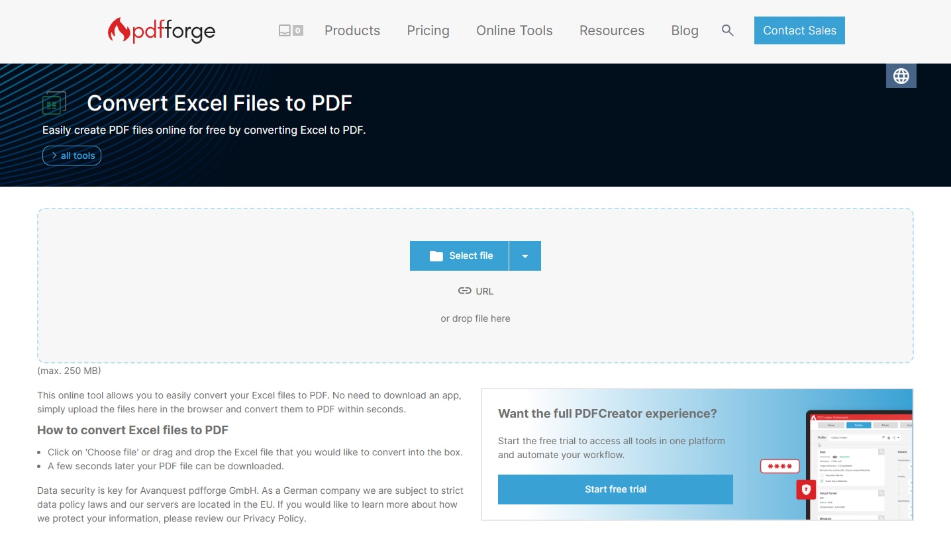951x560 pixels.
Task: Click the PDFCreator screenshot thumbnail
Action: [x=860, y=465]
